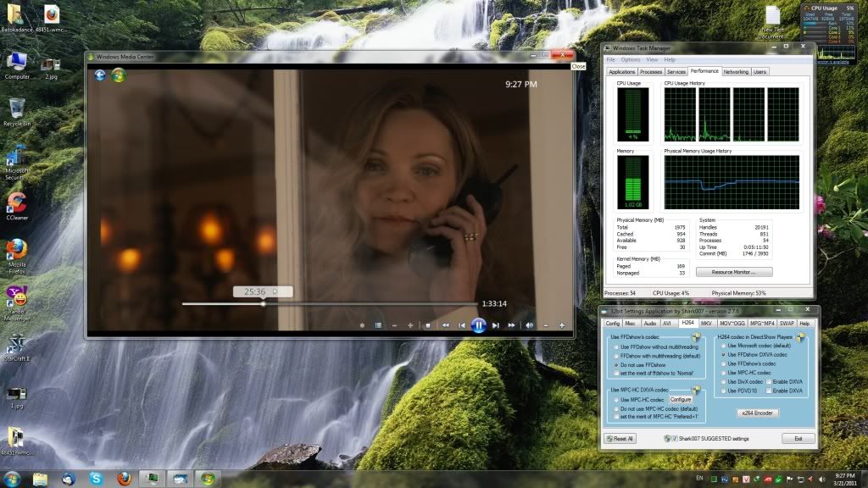Switch to Services tab in Task Manager
Screen dimensions: 868x488
[x=676, y=71]
